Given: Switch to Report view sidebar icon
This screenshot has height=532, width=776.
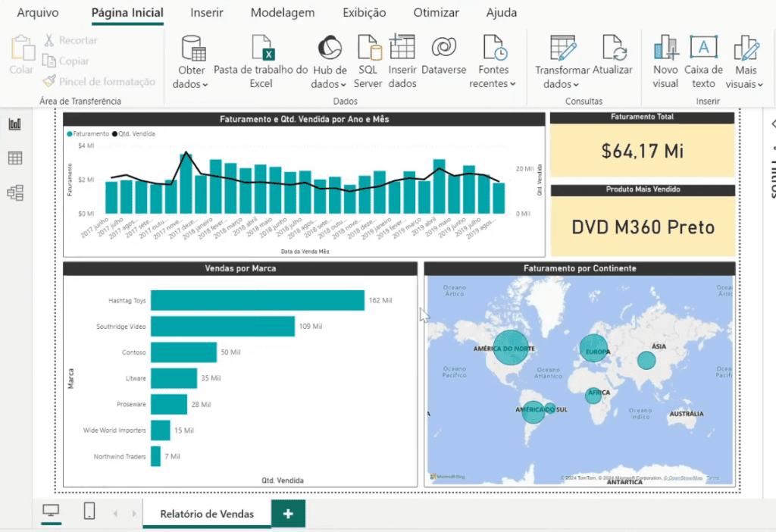Looking at the screenshot, I should (15, 124).
